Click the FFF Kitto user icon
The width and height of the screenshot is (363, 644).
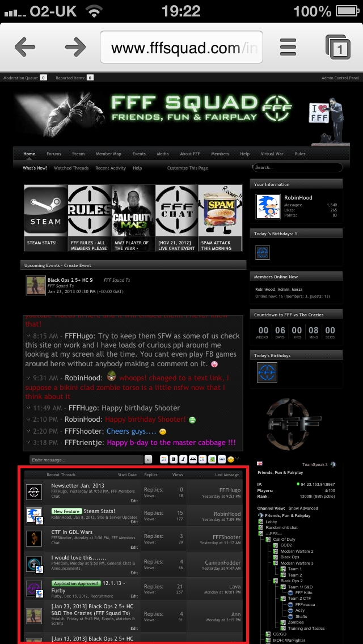(290, 592)
